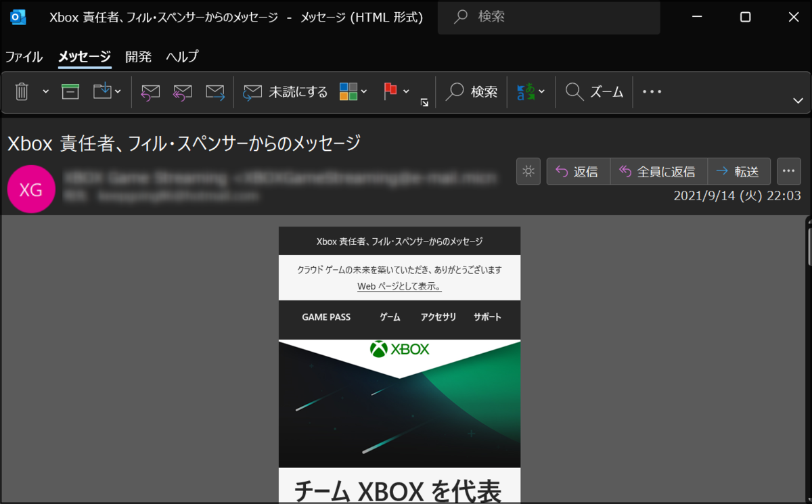Archive the message with the archive icon
Screen dimensions: 812x504
[70, 91]
